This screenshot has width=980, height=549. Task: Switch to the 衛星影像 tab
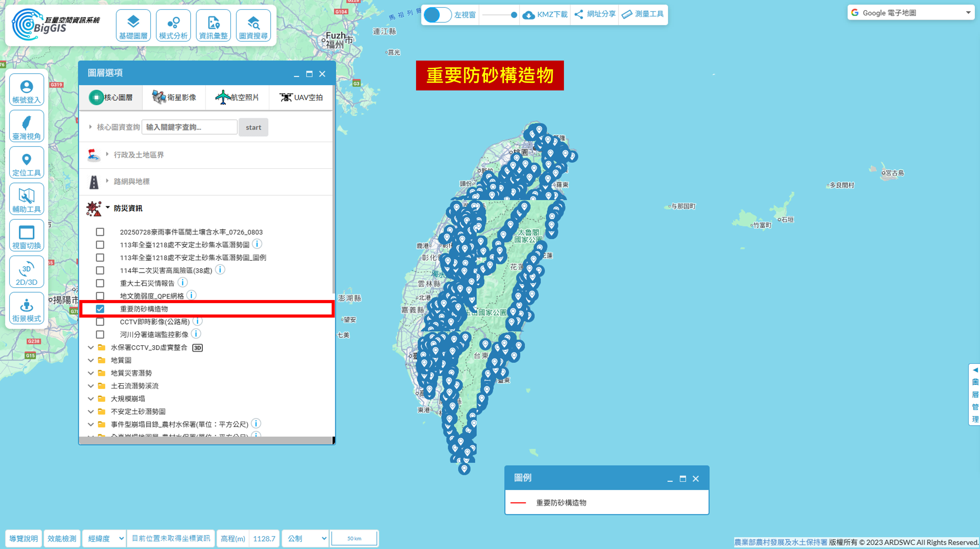coord(174,97)
